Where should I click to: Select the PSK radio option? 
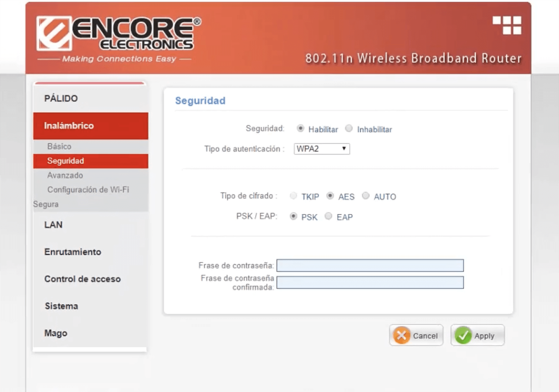coord(294,216)
